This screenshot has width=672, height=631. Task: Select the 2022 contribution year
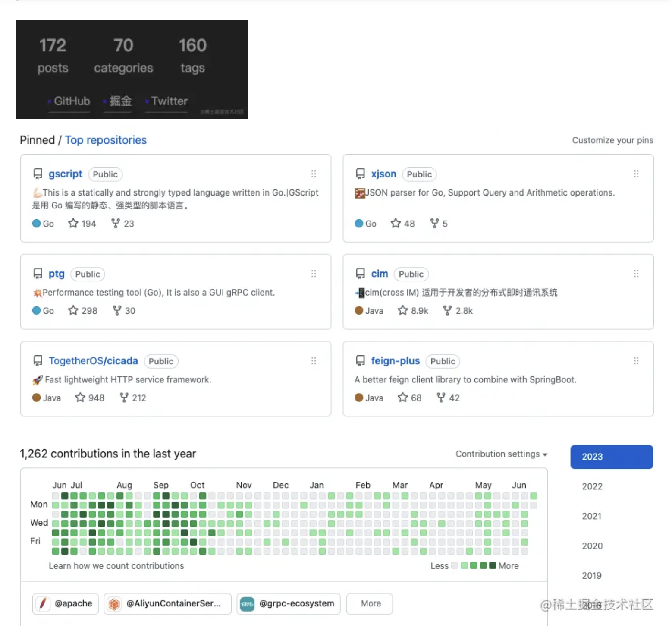coord(592,486)
